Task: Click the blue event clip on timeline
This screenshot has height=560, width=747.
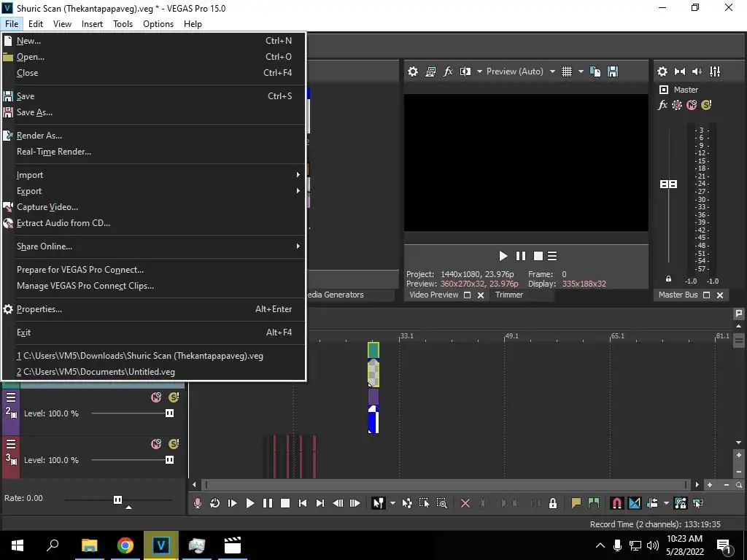Action: pos(373,419)
